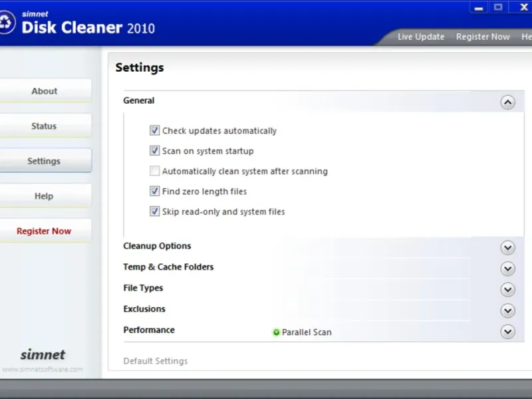Click the Parallel Scan text
The width and height of the screenshot is (532, 399).
307,332
